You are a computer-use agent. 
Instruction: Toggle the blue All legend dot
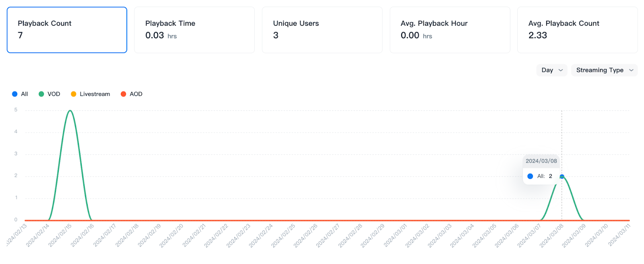point(15,94)
